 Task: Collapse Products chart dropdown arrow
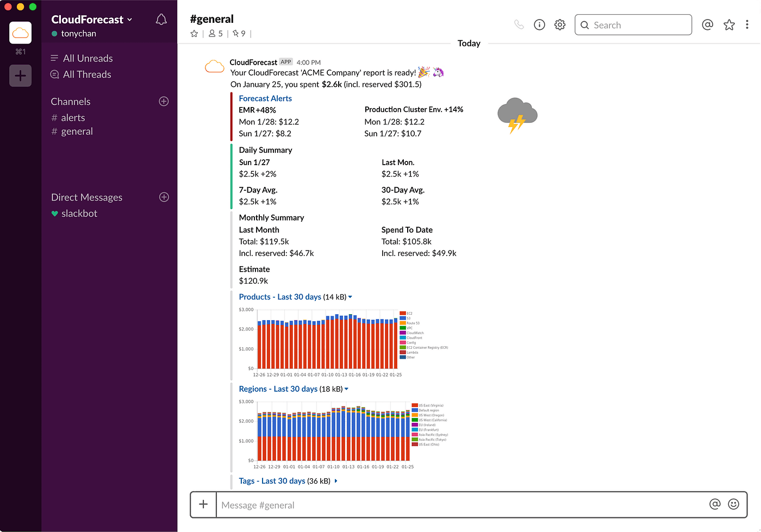pyautogui.click(x=350, y=297)
